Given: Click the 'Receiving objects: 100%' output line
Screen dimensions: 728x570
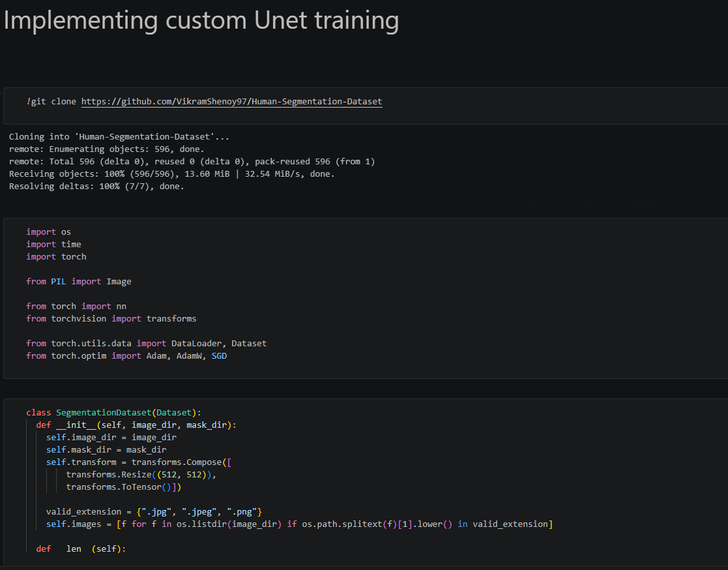Looking at the screenshot, I should tap(172, 173).
